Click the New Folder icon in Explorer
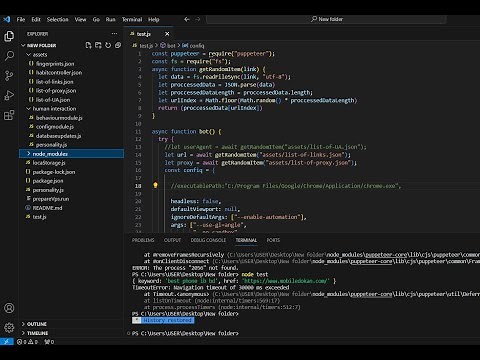 click(98, 45)
